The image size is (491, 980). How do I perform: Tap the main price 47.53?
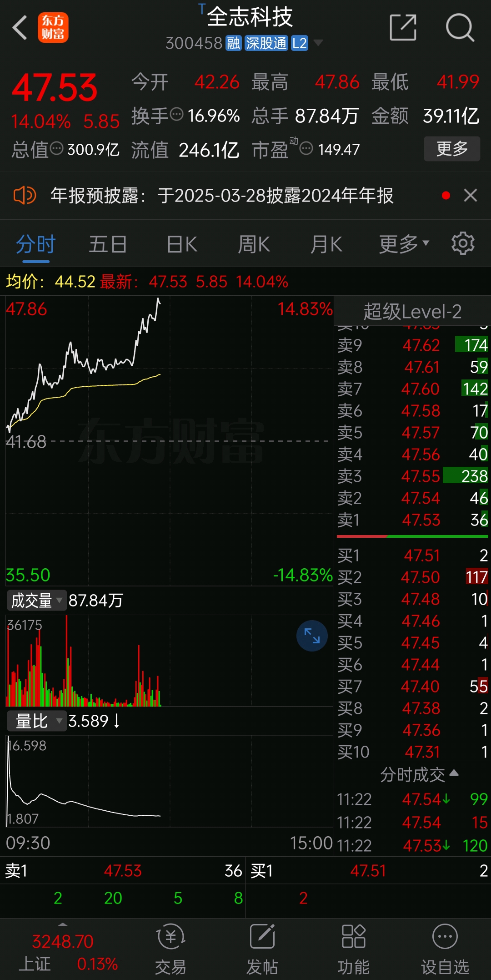tap(55, 88)
